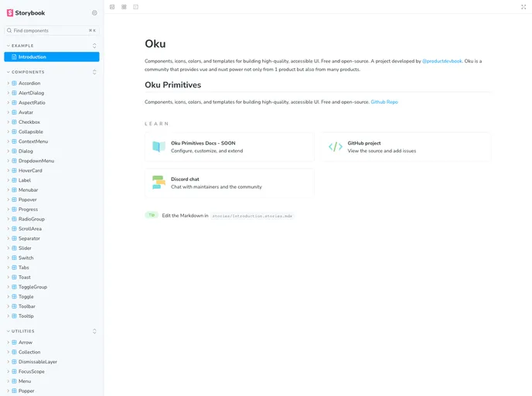
Task: Click the GitHub project code icon
Action: (335, 147)
